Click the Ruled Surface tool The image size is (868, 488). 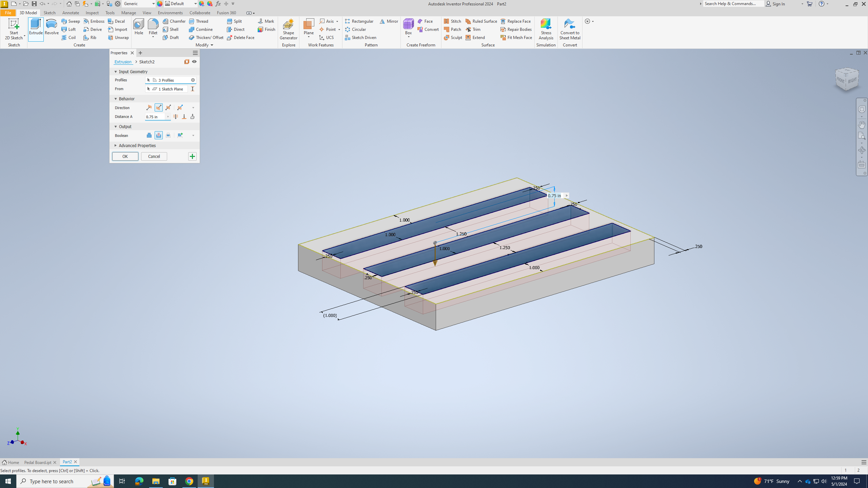pos(481,21)
